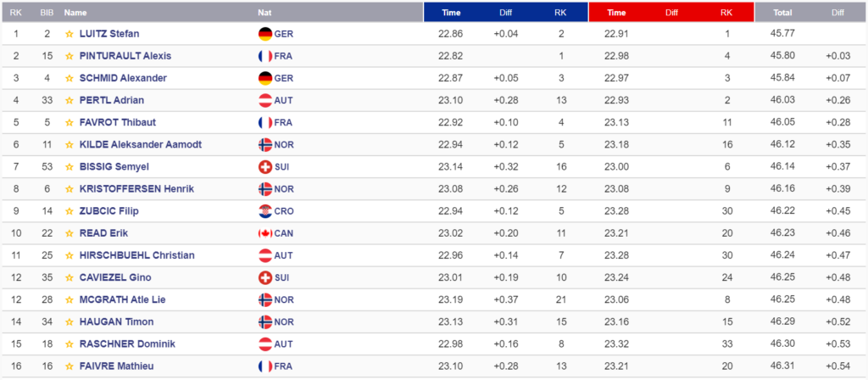Click the Croatia flag icon beside CRO
Viewport: 868px width, 380px height.
pyautogui.click(x=265, y=211)
